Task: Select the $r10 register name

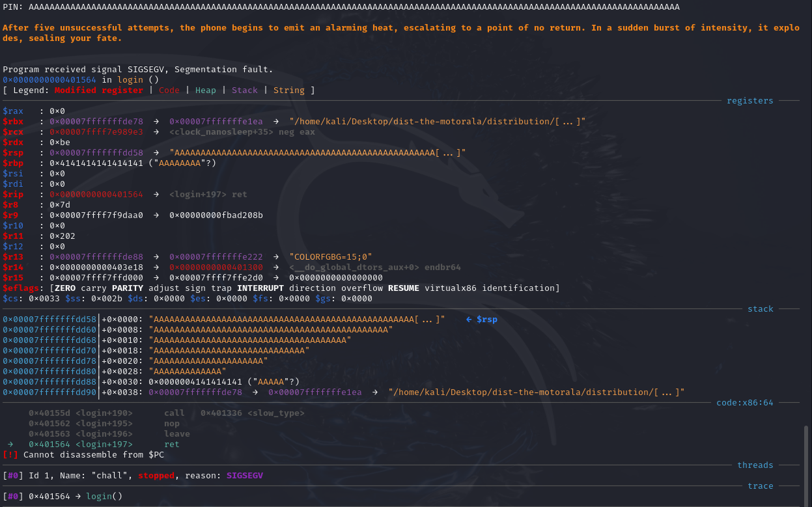Action: tap(13, 226)
